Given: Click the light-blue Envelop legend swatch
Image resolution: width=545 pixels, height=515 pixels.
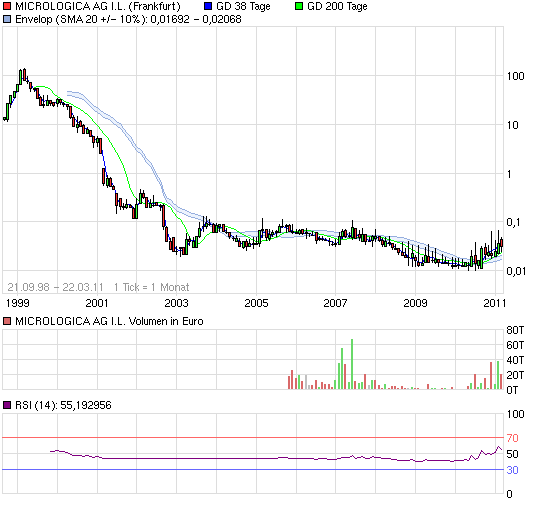Looking at the screenshot, I should point(7,19).
